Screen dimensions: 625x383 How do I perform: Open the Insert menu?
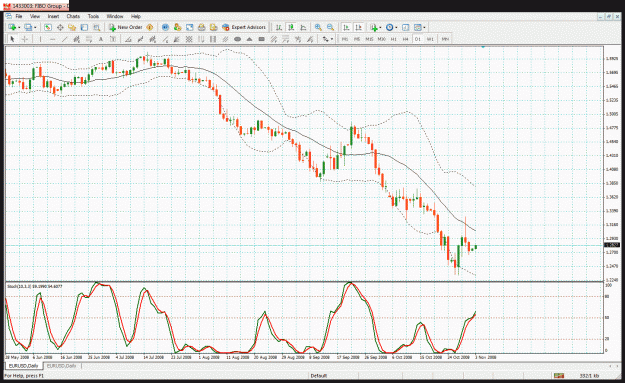[x=53, y=16]
